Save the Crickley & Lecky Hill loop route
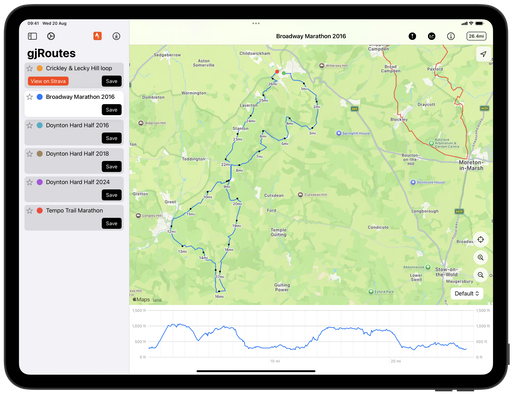 tap(111, 81)
